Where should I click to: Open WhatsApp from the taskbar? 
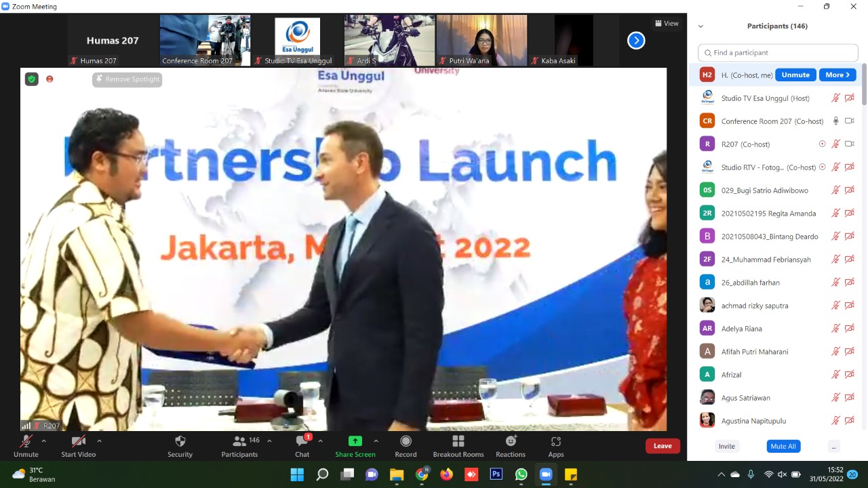tap(521, 474)
